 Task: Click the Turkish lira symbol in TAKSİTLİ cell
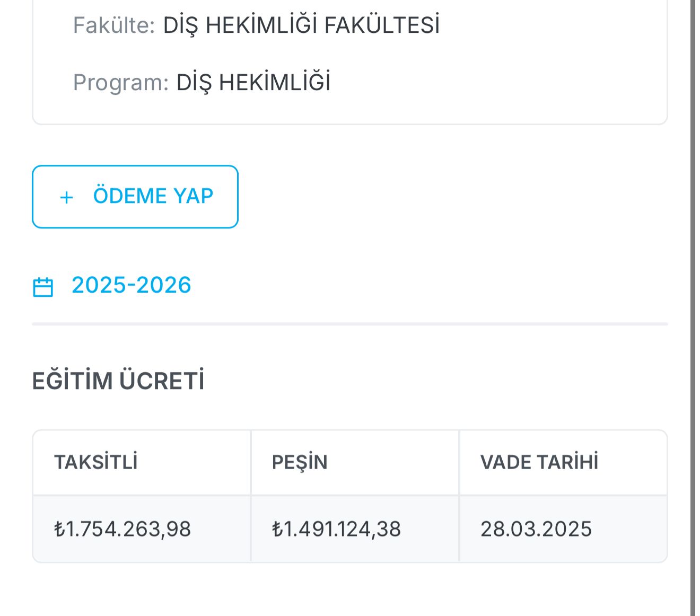coord(59,529)
